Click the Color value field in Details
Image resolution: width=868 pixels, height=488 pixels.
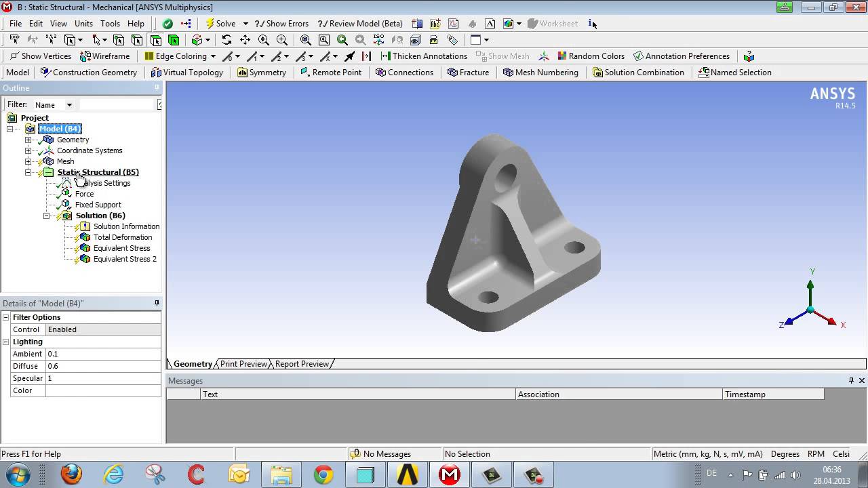click(103, 390)
